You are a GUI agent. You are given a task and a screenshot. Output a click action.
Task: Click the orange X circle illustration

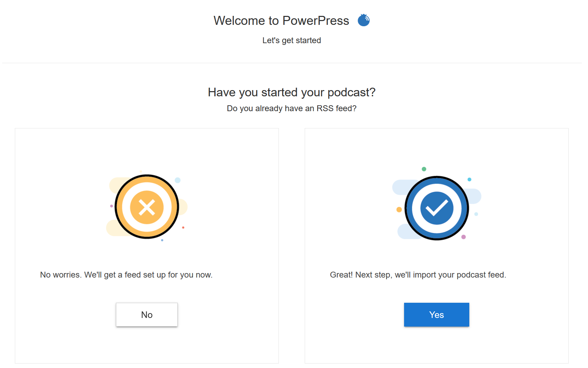click(x=147, y=207)
